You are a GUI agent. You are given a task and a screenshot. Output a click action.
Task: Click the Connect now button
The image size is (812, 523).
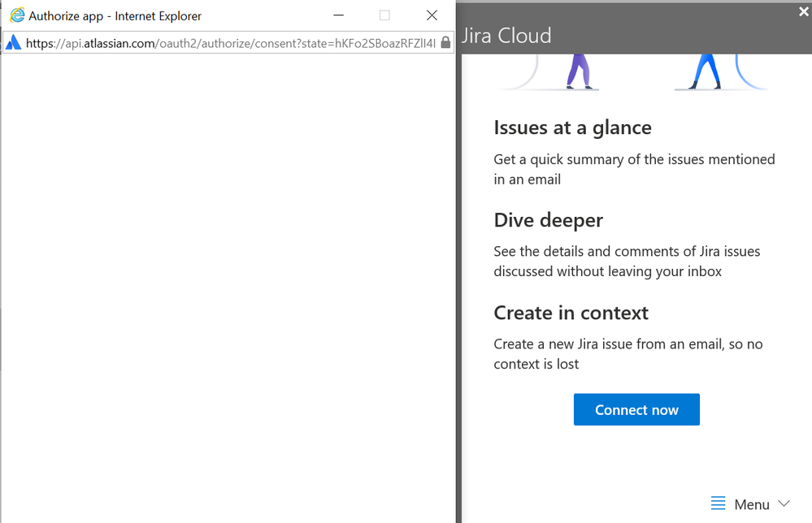636,409
